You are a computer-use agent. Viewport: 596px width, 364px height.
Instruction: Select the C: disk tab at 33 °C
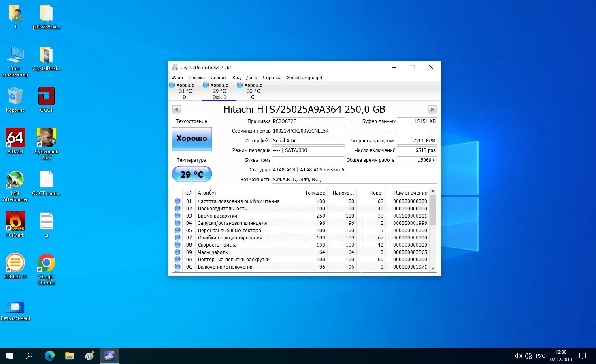[x=253, y=91]
